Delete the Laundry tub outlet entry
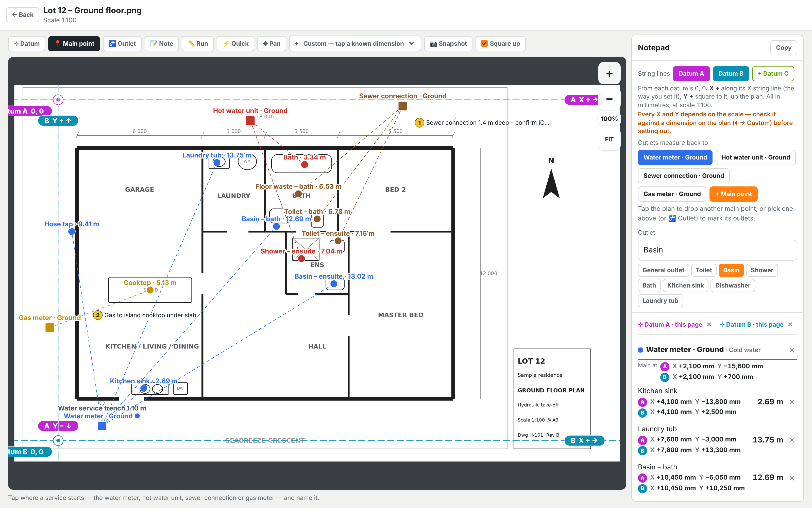812x508 pixels. click(x=792, y=440)
